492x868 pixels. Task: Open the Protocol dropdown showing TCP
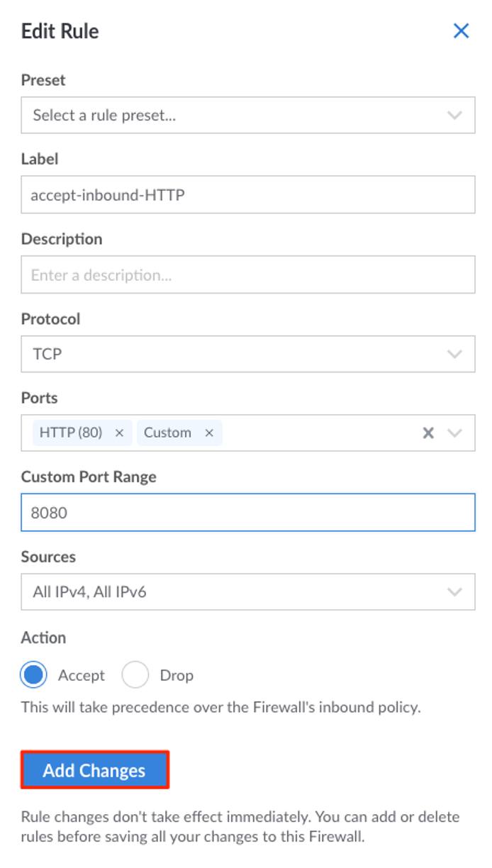[213, 353]
